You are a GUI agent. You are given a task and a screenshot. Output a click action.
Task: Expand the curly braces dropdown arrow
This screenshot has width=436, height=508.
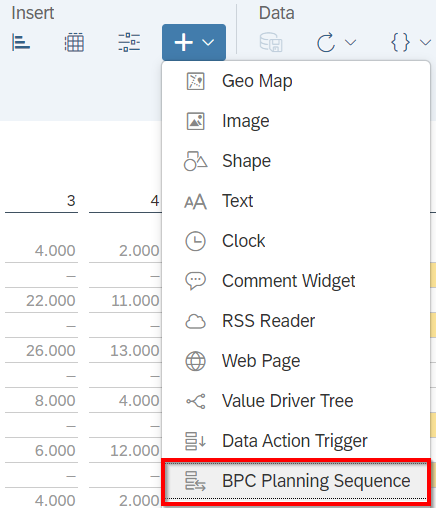pos(425,42)
